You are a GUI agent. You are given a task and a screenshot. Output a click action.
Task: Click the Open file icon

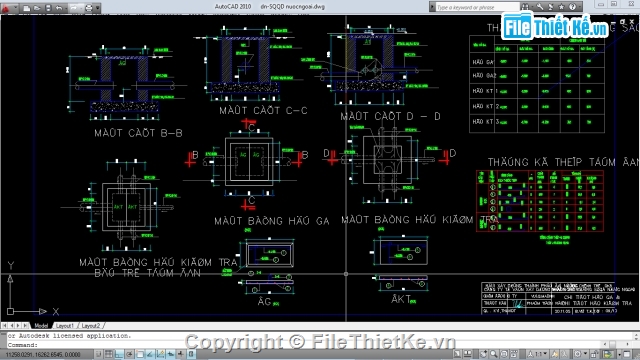click(x=37, y=7)
